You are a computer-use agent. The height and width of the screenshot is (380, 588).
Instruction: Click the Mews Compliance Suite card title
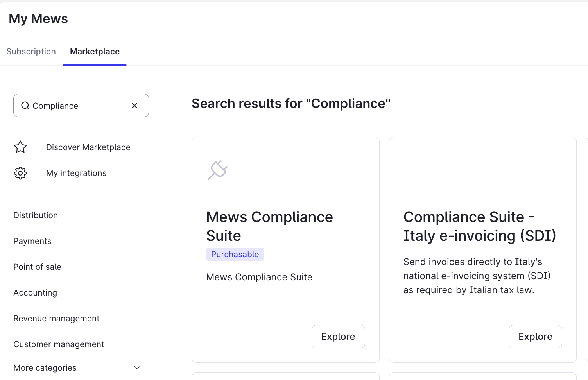click(269, 226)
